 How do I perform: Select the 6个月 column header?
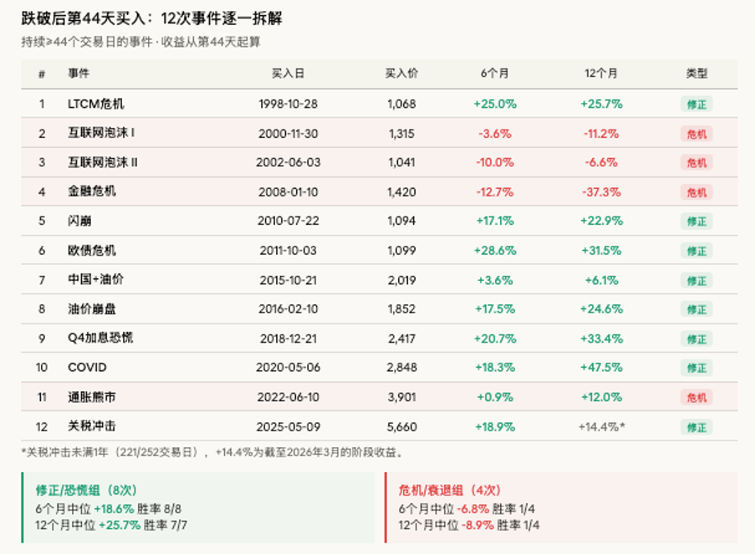494,74
